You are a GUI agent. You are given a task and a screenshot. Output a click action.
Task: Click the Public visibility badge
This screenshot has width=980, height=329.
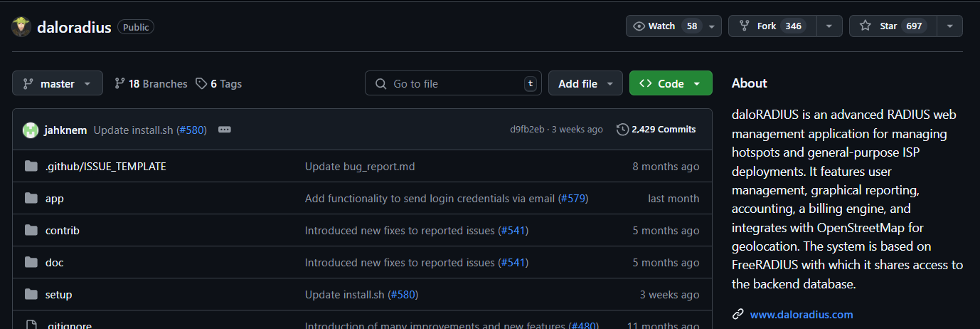point(136,27)
